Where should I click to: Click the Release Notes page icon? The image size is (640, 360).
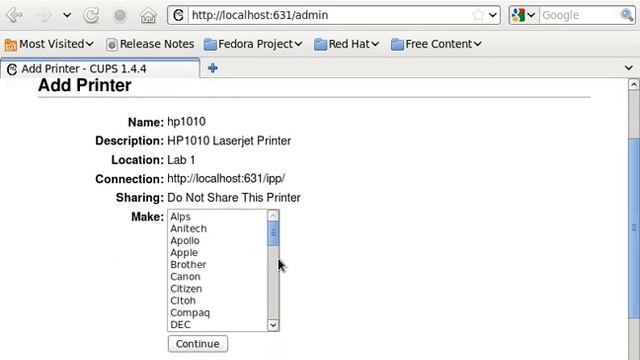click(x=111, y=44)
